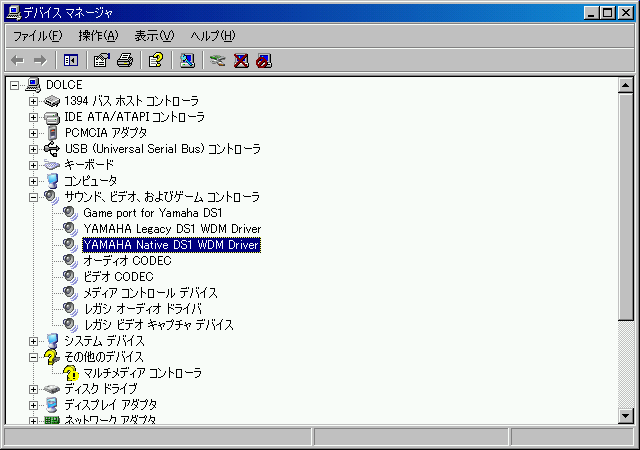Click the PCMCIA アダプタ icon
The height and width of the screenshot is (450, 640).
coord(53,133)
